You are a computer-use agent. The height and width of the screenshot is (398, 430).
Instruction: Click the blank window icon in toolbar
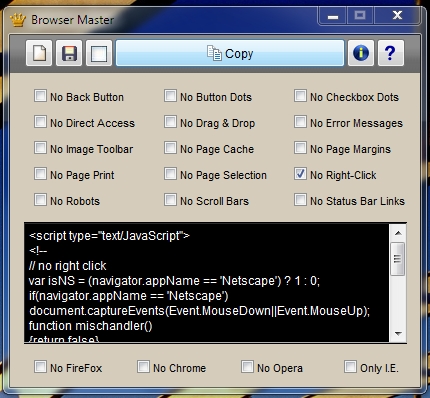(99, 53)
